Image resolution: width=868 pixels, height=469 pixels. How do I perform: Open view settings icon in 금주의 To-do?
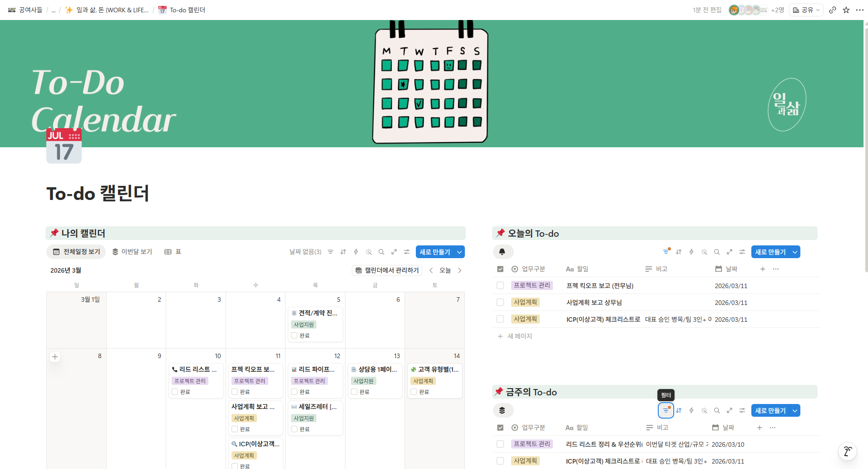click(742, 410)
